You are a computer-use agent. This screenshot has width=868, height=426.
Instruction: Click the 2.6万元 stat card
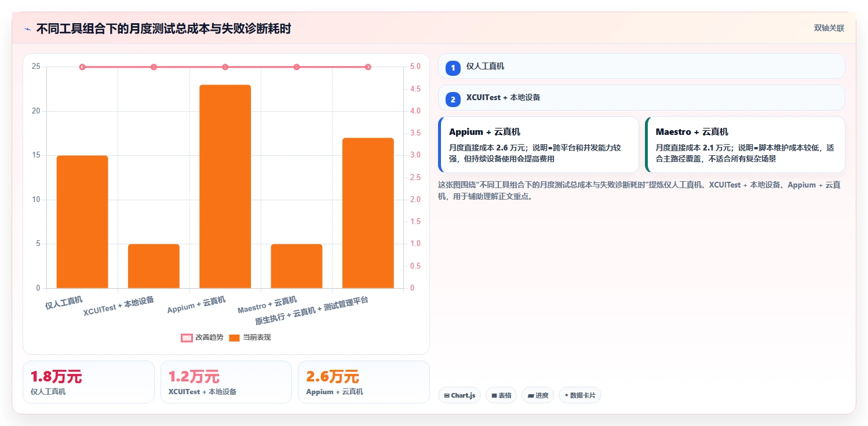[364, 382]
